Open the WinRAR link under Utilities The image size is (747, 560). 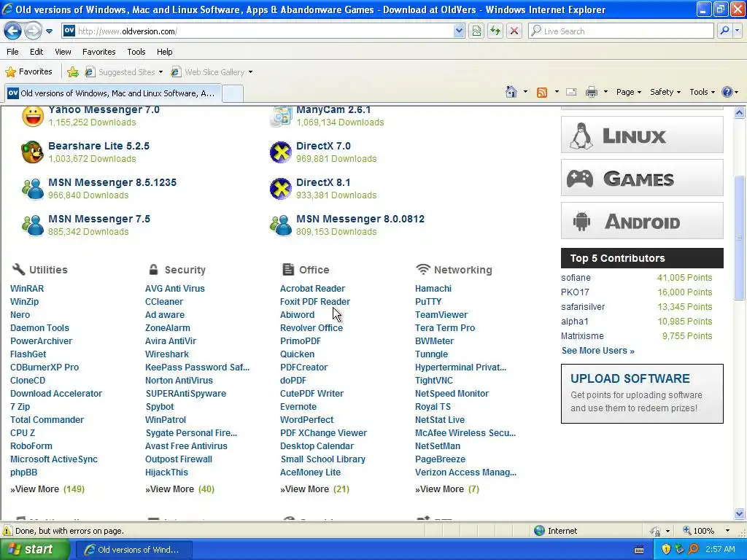27,289
